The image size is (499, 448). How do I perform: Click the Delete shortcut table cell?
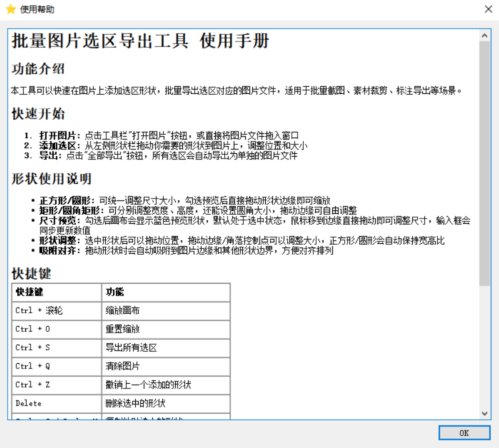click(57, 403)
